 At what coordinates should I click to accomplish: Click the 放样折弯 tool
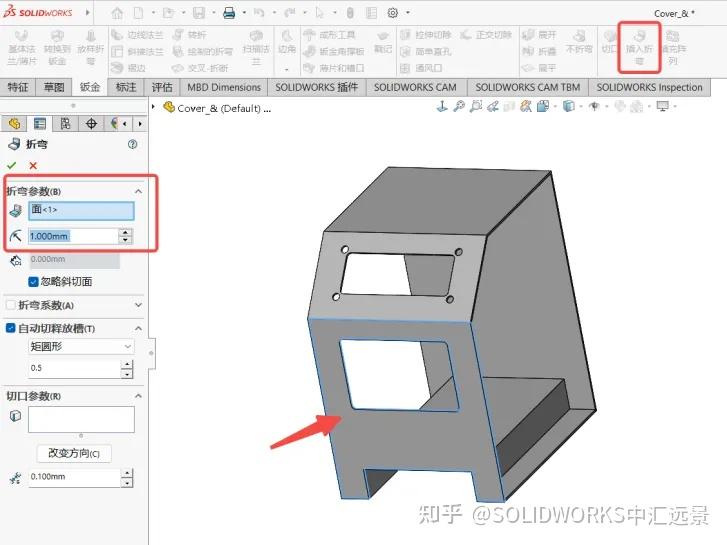pos(90,48)
